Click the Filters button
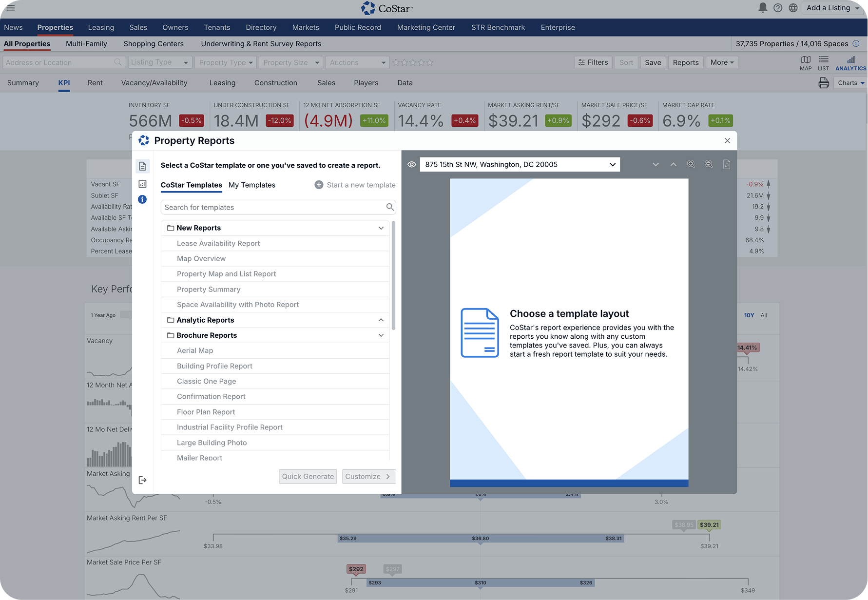Viewport: 868px width, 600px height. 593,62
